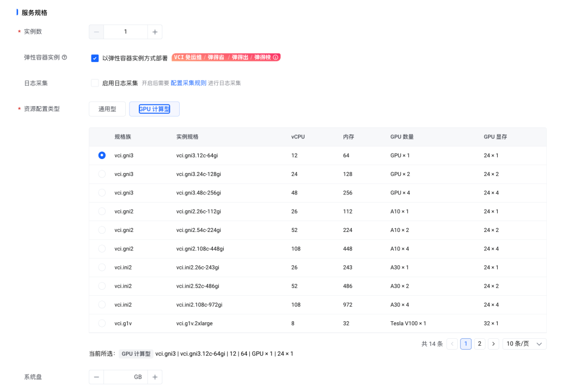Decrease 系统盘 size with minus icon

tap(96, 377)
